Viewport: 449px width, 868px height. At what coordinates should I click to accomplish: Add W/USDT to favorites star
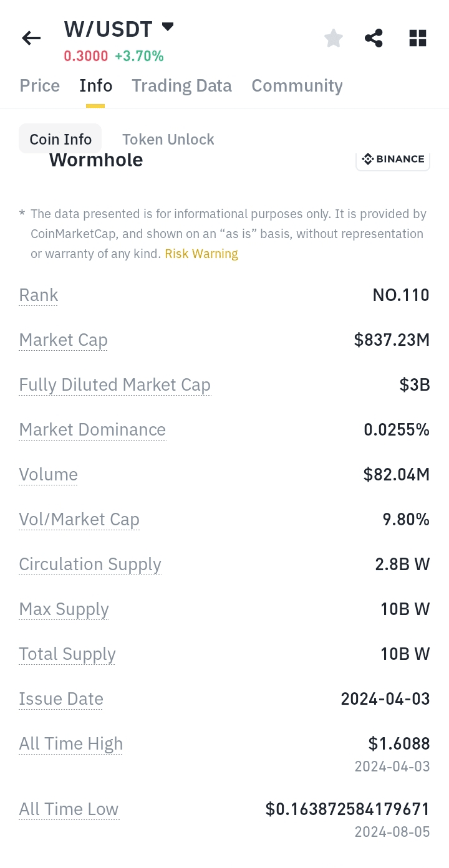coord(334,39)
